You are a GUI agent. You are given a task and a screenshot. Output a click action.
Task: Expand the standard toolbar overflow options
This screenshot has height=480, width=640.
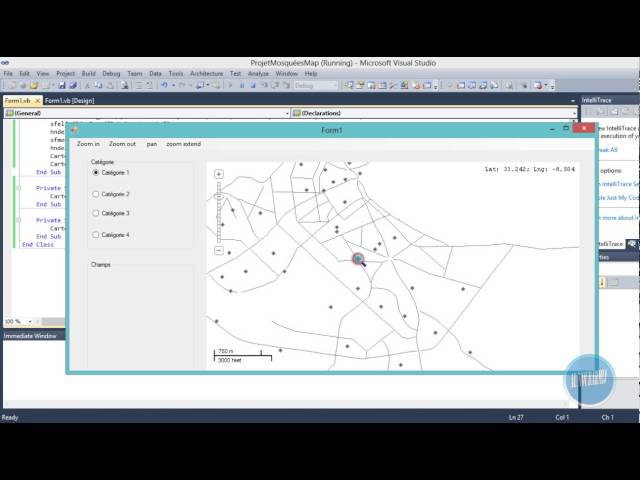(436, 86)
